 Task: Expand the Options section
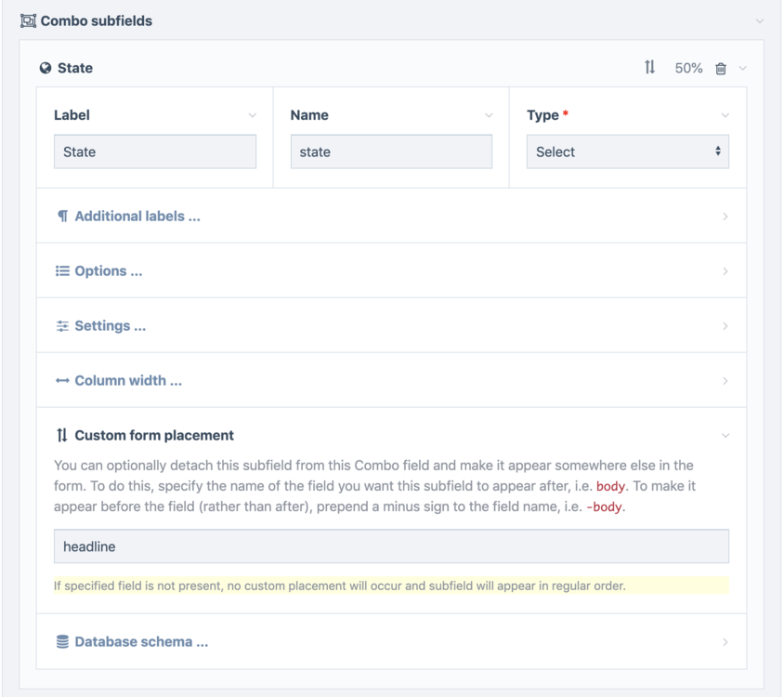(725, 270)
